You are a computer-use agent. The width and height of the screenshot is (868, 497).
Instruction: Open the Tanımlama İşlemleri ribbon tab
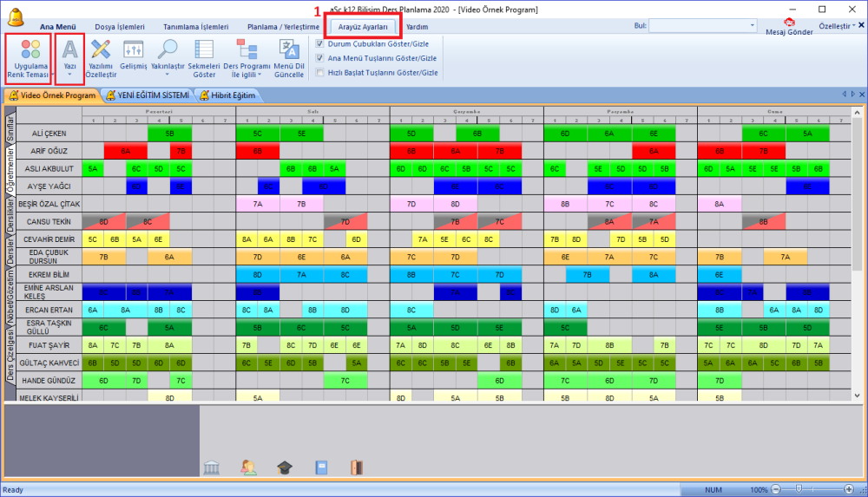(196, 27)
